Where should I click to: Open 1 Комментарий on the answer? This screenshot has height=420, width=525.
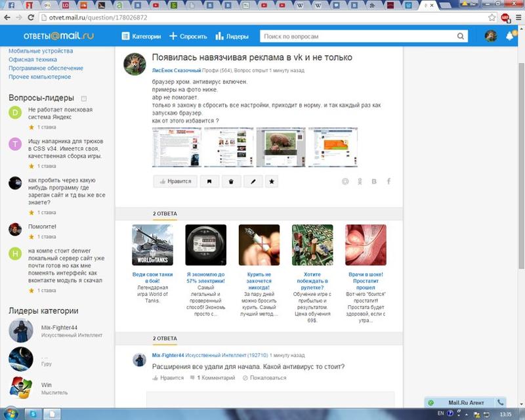pyautogui.click(x=213, y=378)
